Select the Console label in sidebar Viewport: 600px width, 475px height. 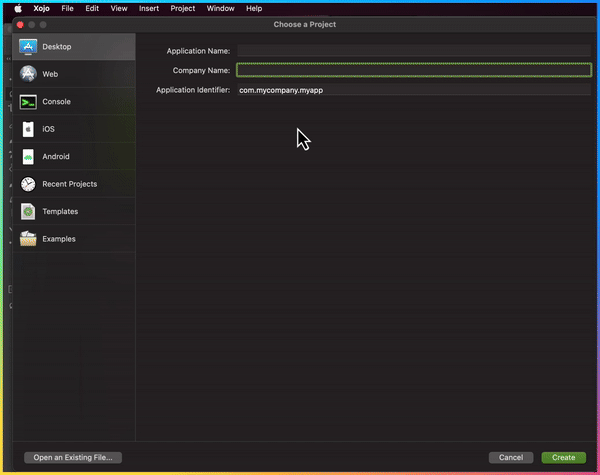[x=56, y=101]
